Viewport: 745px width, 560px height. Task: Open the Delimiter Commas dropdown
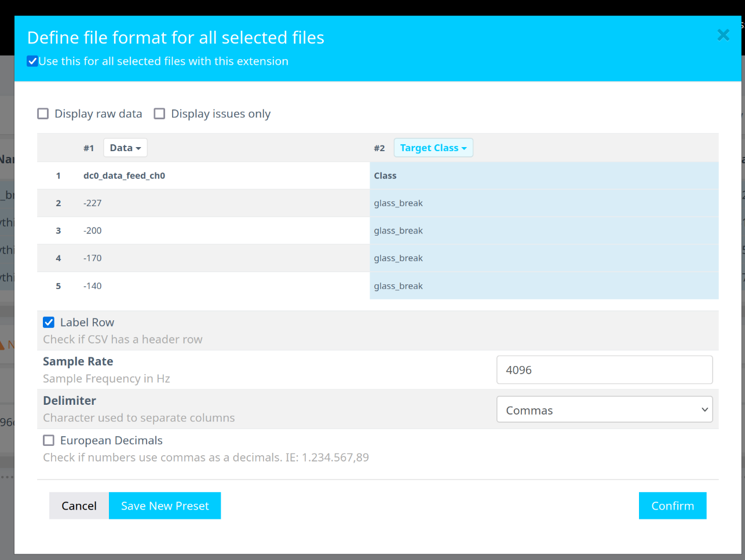(604, 410)
